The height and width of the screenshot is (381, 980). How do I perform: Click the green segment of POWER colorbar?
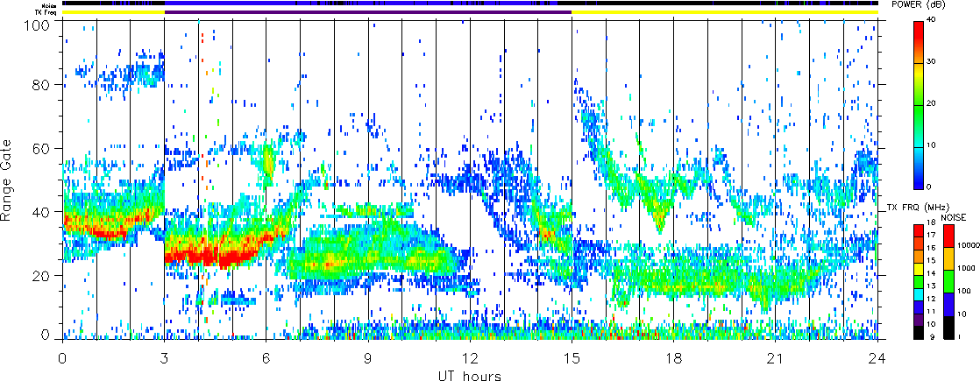919,125
